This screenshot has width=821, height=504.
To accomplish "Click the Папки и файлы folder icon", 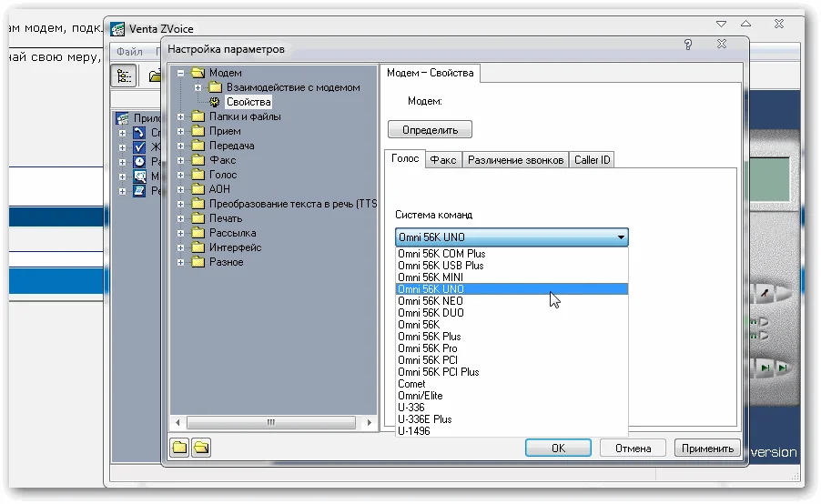I will (198, 116).
